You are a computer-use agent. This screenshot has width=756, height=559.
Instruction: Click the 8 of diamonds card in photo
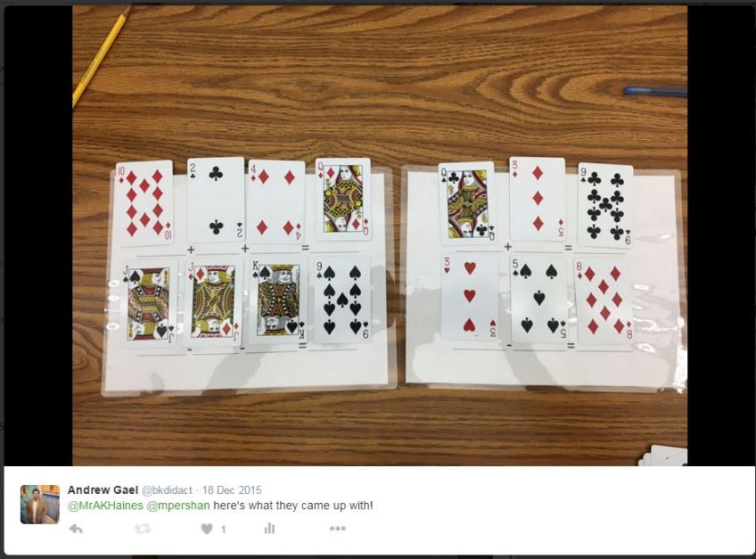click(604, 300)
